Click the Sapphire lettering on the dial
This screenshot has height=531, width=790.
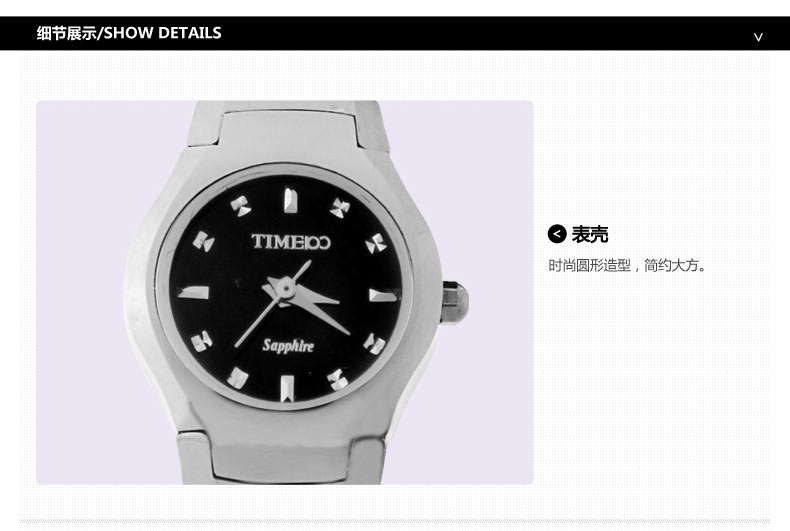289,346
